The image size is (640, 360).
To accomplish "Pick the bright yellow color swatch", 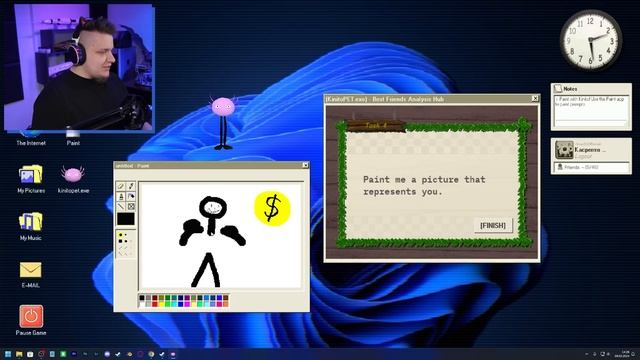I will [x=161, y=304].
